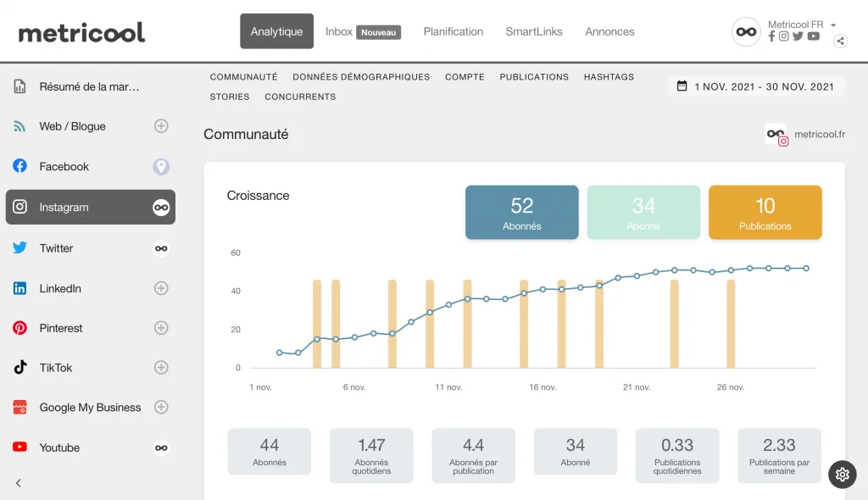Toggle the blue Abonnés series card
The height and width of the screenshot is (500, 868).
click(521, 213)
